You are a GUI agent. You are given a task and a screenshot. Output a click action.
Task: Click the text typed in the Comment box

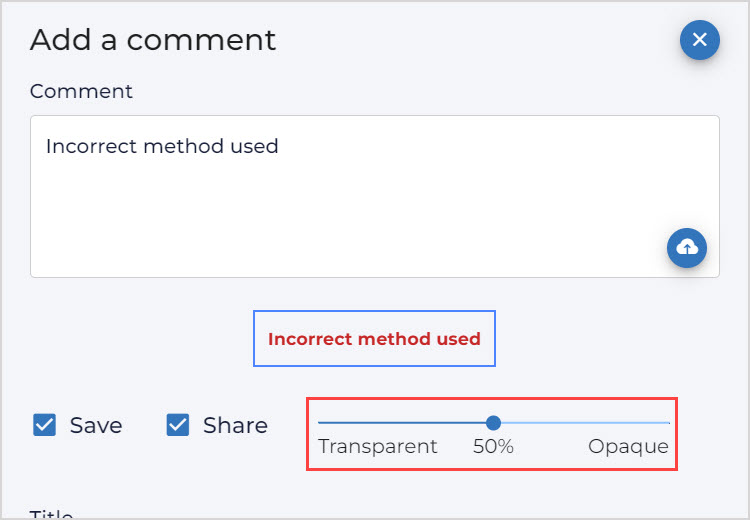(x=162, y=147)
